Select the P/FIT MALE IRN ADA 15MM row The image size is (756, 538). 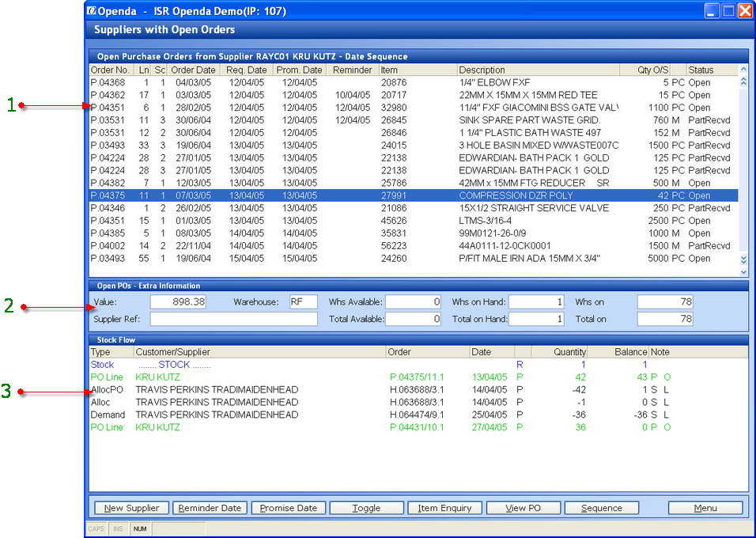click(414, 258)
